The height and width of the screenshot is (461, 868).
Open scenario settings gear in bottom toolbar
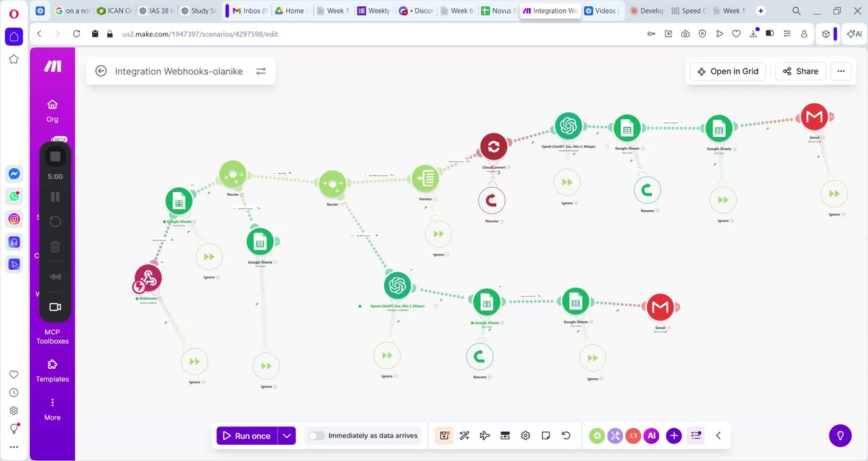click(526, 436)
